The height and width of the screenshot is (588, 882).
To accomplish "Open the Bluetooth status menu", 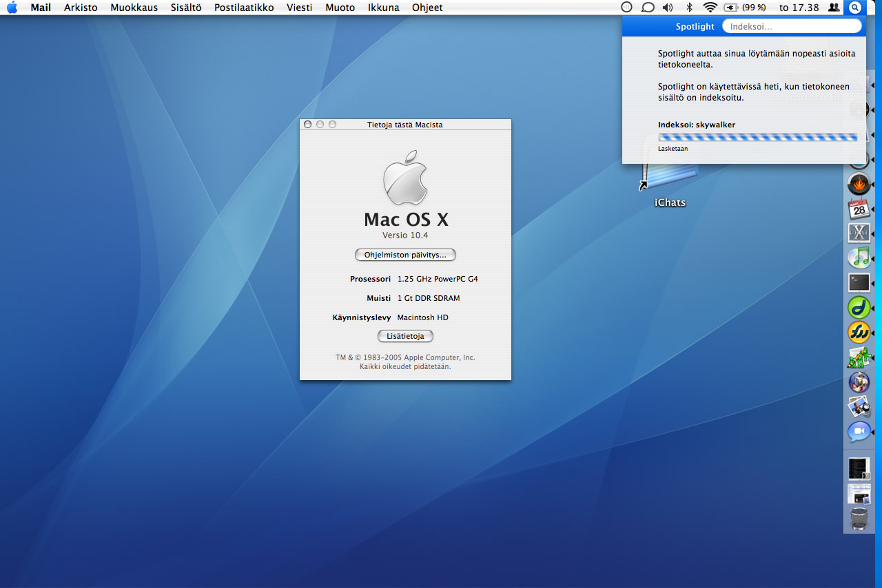I will pyautogui.click(x=689, y=8).
